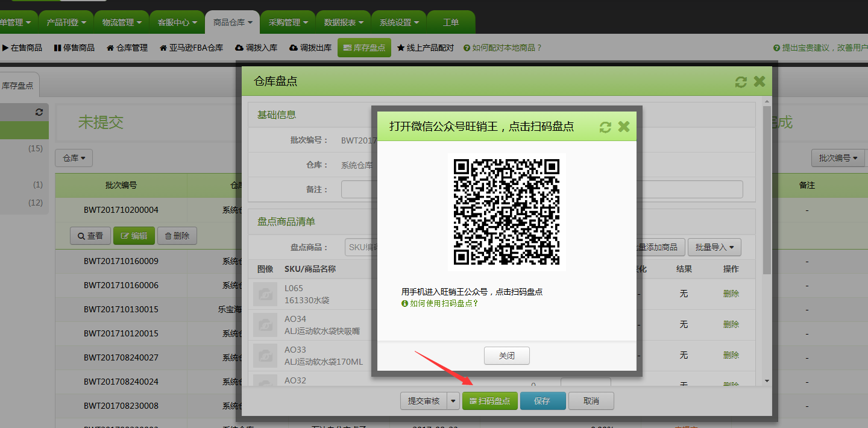Close the 仓库盘点 dialog with X icon
868x428 pixels.
point(759,81)
